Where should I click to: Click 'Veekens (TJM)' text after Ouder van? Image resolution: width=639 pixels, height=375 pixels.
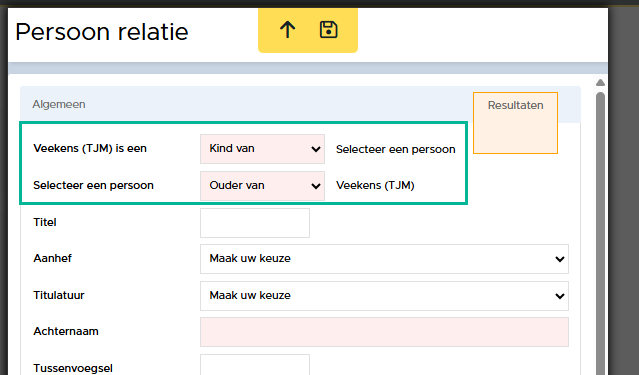coord(375,185)
